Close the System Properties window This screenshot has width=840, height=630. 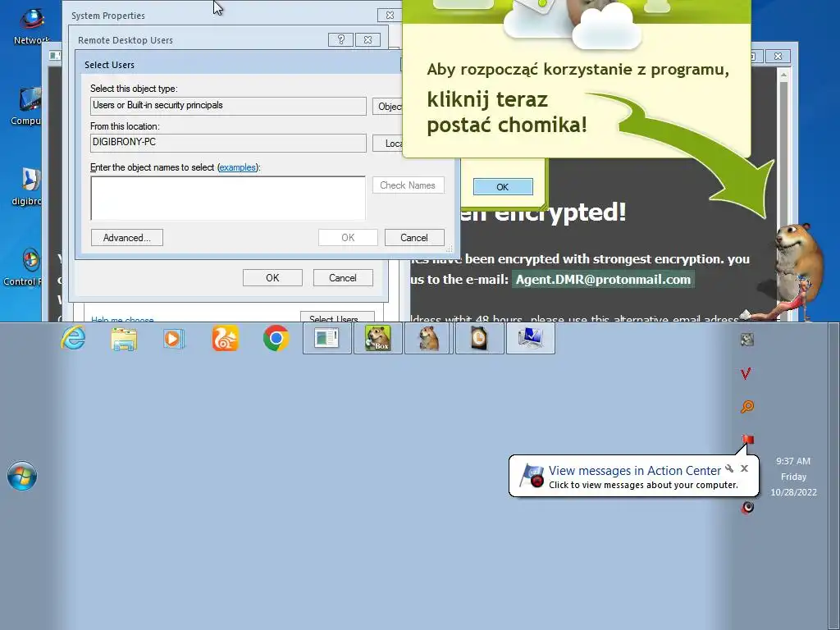[x=390, y=15]
